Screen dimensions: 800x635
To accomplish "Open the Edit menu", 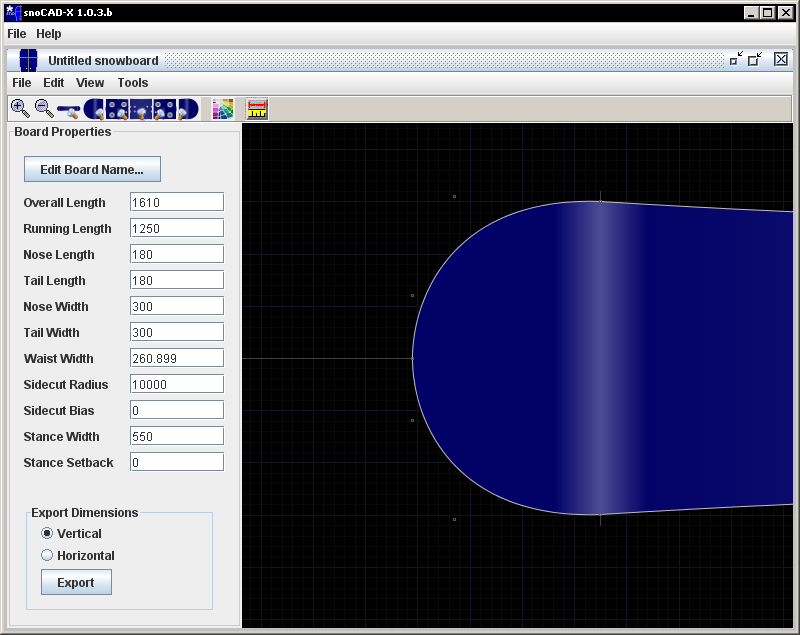I will coord(53,83).
